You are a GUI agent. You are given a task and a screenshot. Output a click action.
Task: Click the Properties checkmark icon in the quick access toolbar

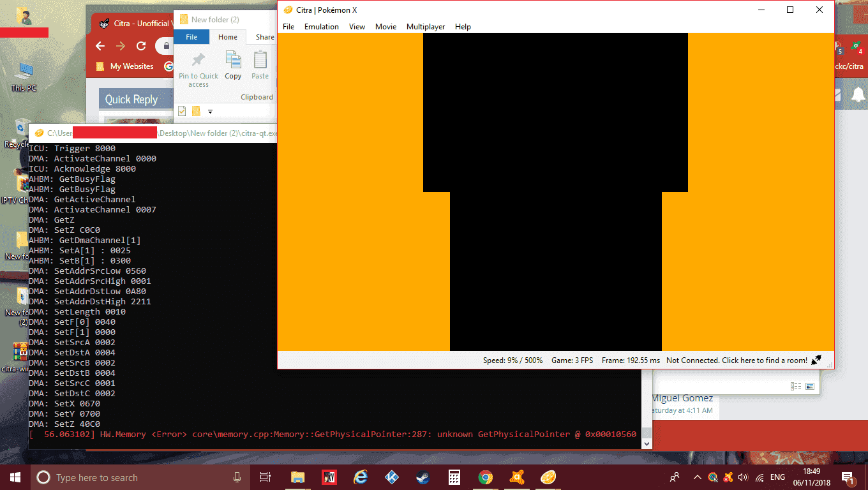(x=182, y=111)
